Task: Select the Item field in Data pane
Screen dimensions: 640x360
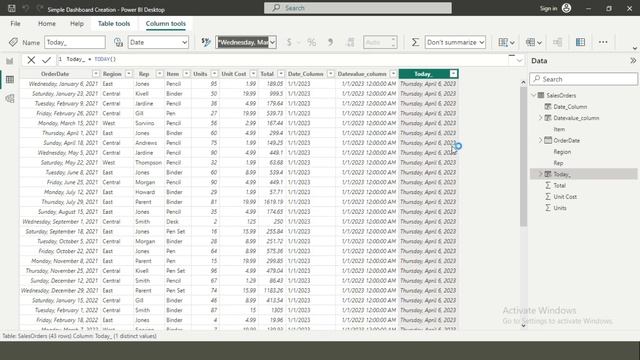Action: (559, 129)
